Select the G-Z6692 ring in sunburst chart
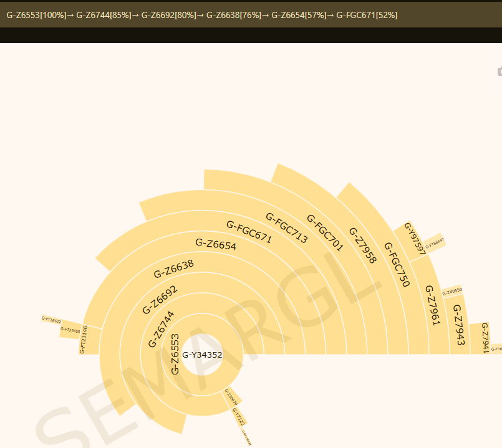The width and height of the screenshot is (502, 448). click(x=160, y=300)
